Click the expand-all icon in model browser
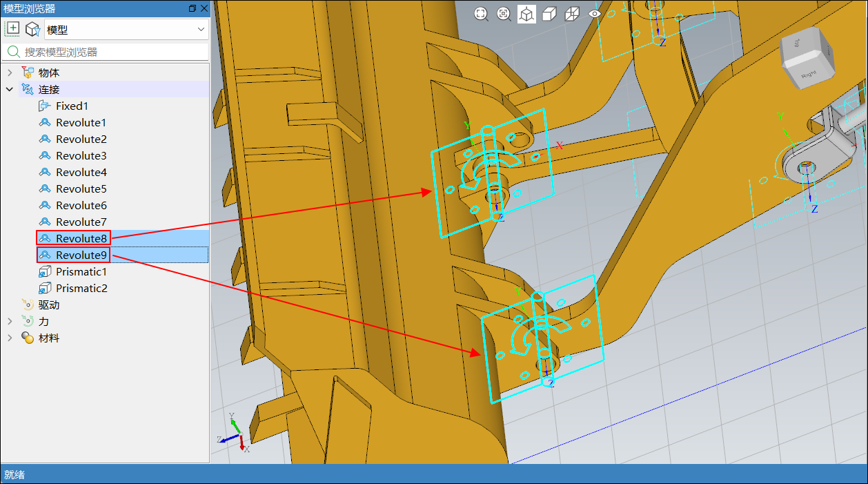The image size is (868, 484). coord(12,29)
